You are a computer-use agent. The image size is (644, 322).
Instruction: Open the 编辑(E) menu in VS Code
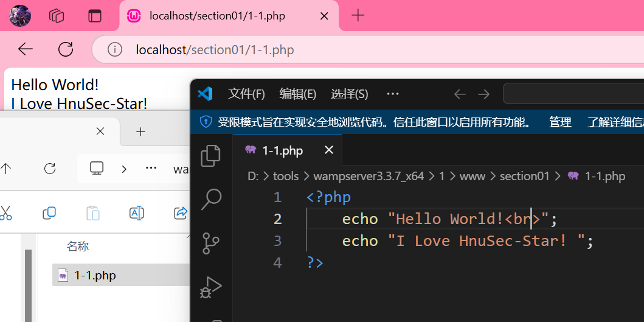tap(297, 94)
